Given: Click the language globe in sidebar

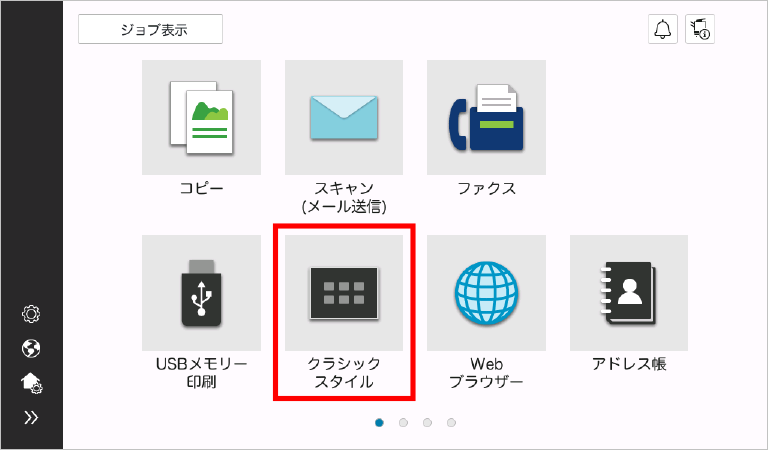Looking at the screenshot, I should tap(31, 348).
